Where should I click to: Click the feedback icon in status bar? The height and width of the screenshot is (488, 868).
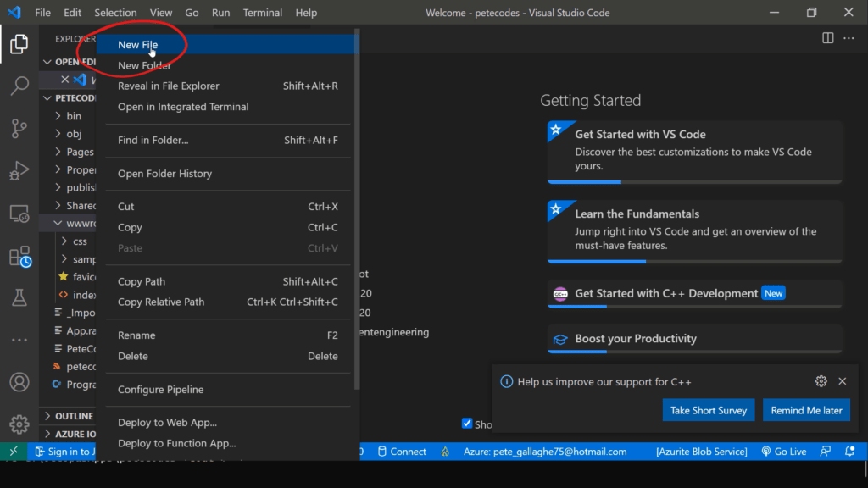(826, 452)
